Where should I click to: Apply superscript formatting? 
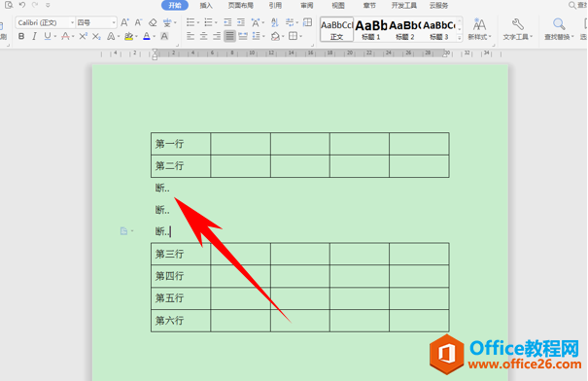(83, 36)
